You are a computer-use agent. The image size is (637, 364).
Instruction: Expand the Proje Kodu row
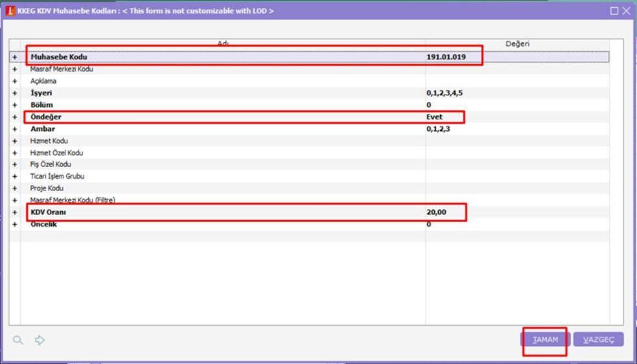pyautogui.click(x=15, y=188)
